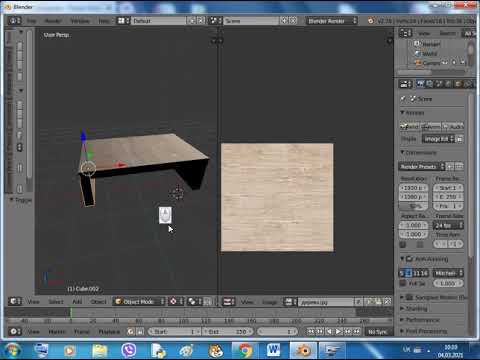The image size is (480, 360).
Task: Toggle the Full Sample checkbox
Action: [x=403, y=283]
